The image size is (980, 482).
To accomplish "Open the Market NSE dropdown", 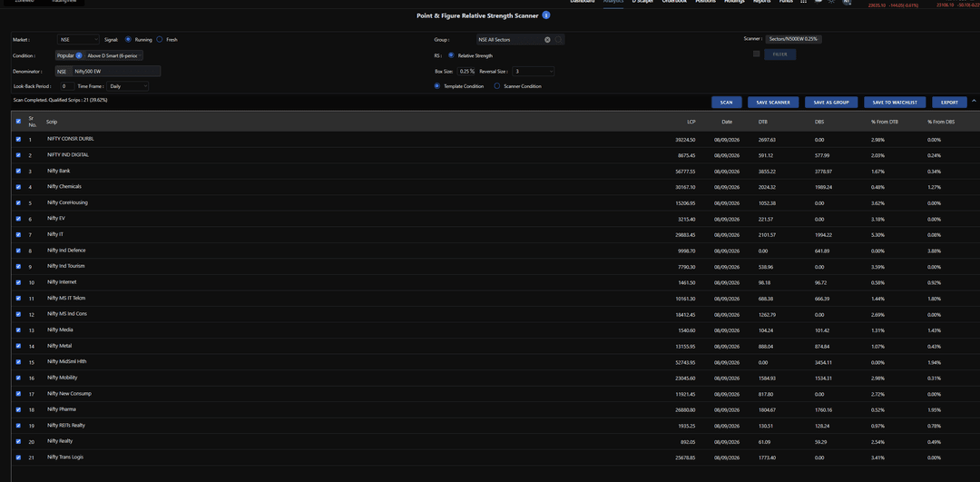I will (77, 39).
